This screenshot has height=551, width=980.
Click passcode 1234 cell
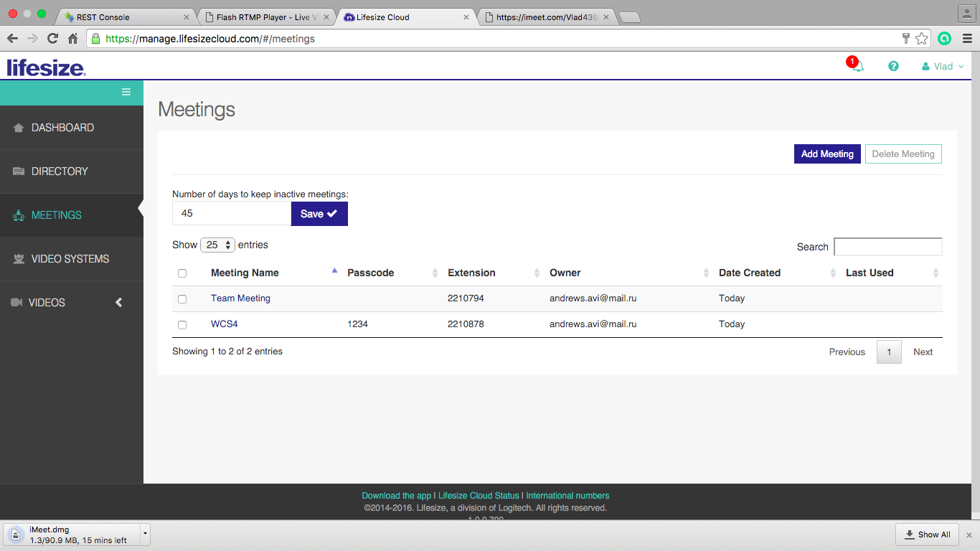[x=357, y=324]
